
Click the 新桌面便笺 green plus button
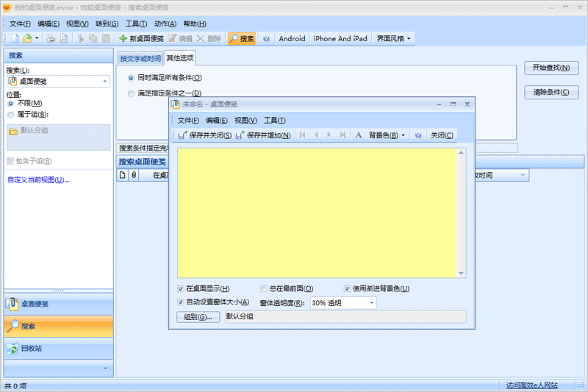pos(141,38)
